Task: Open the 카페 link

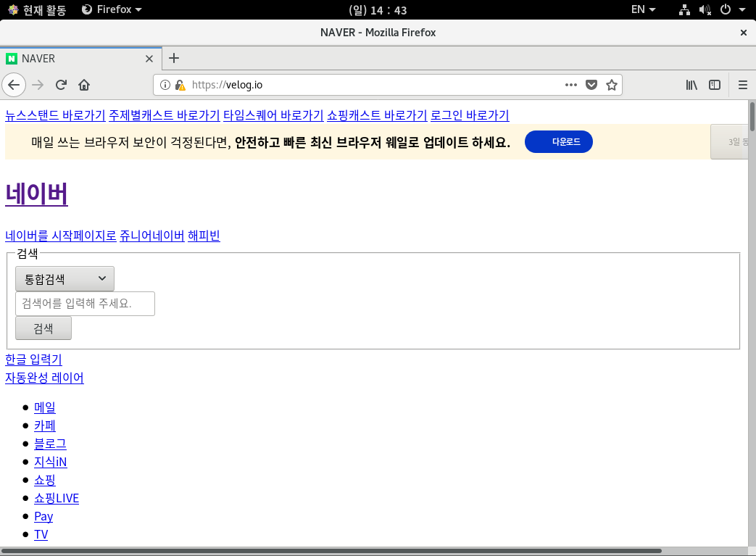Action: click(45, 426)
